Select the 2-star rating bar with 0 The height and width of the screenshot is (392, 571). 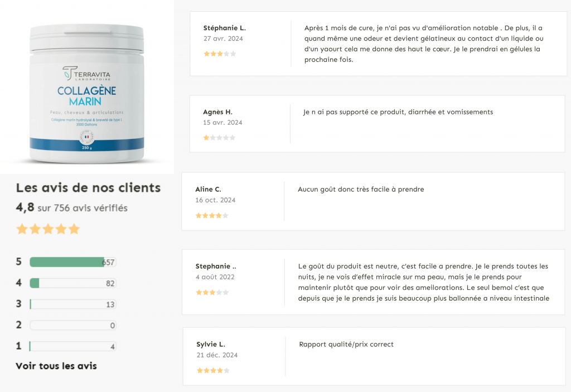point(73,325)
